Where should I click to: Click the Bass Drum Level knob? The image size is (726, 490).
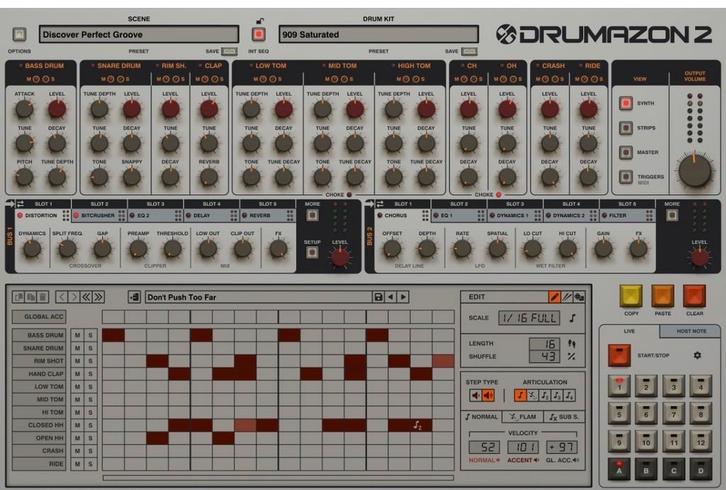pos(57,109)
